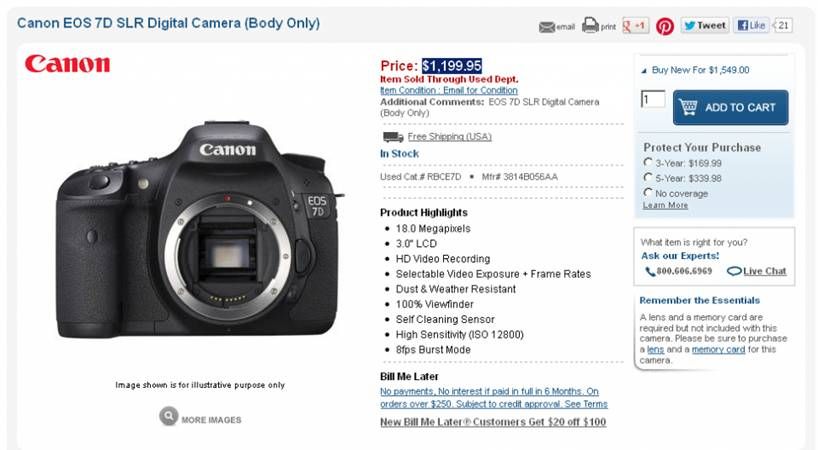Viewport: 818px width, 450px height.
Task: Click the Facebook Like button
Action: coord(751,25)
